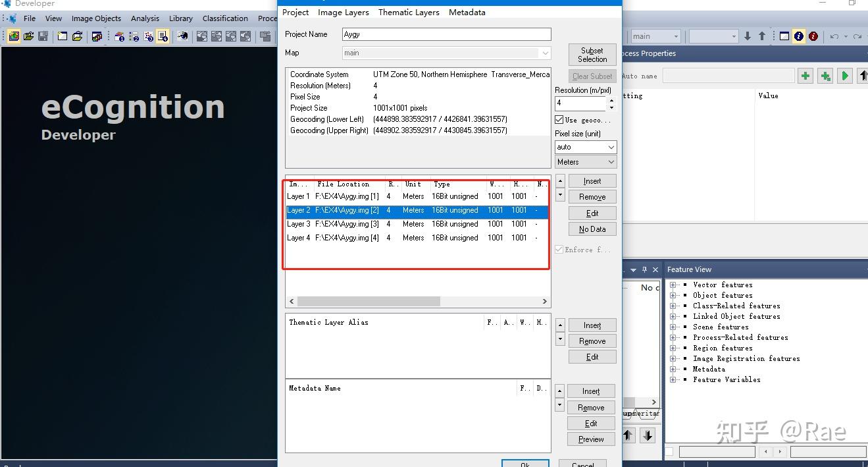Open the Image Layers menu
The image size is (868, 467).
343,12
